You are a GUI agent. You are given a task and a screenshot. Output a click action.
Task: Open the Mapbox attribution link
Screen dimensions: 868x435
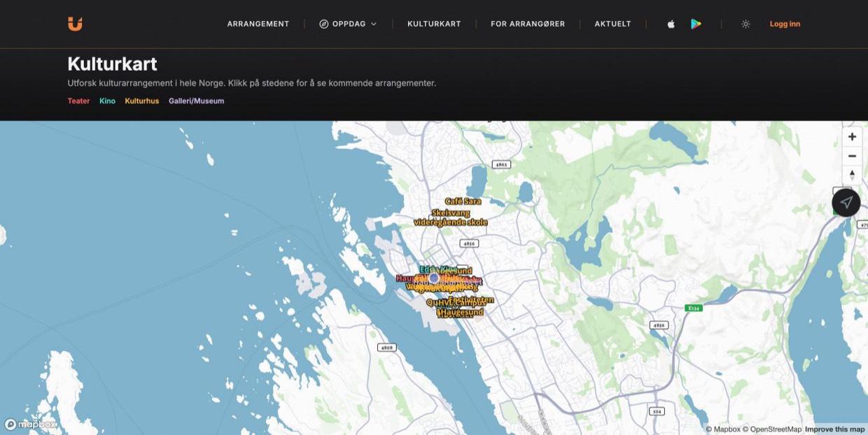(x=722, y=429)
